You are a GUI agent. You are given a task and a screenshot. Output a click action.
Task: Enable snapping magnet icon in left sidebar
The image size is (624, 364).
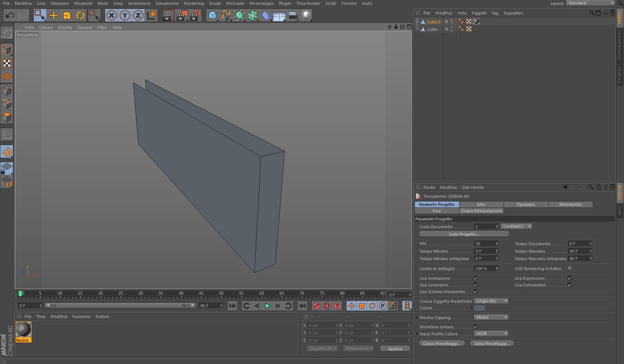tap(7, 151)
